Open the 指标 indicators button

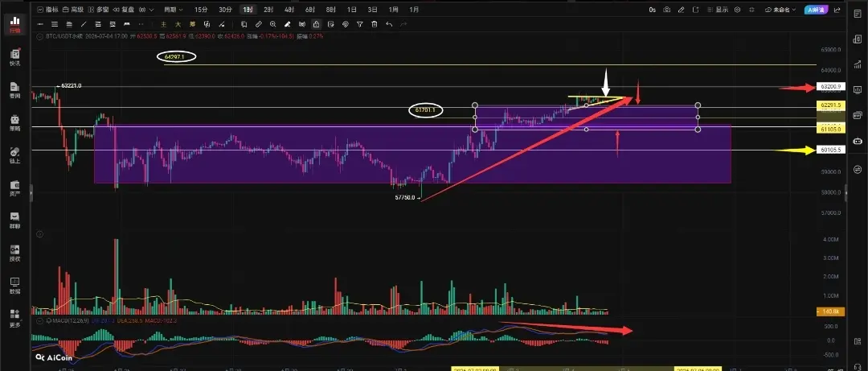click(x=48, y=10)
